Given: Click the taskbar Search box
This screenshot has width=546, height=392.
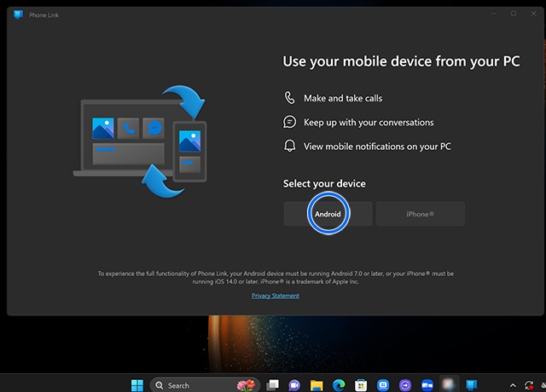Looking at the screenshot, I should point(205,385).
